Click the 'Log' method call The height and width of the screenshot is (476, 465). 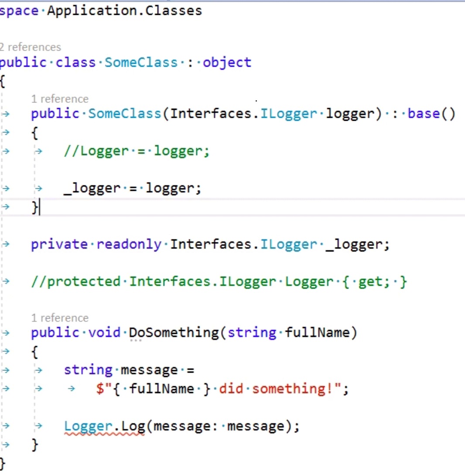click(133, 426)
